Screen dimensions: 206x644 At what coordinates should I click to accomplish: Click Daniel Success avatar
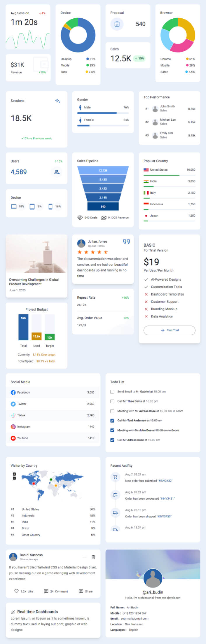click(13, 557)
